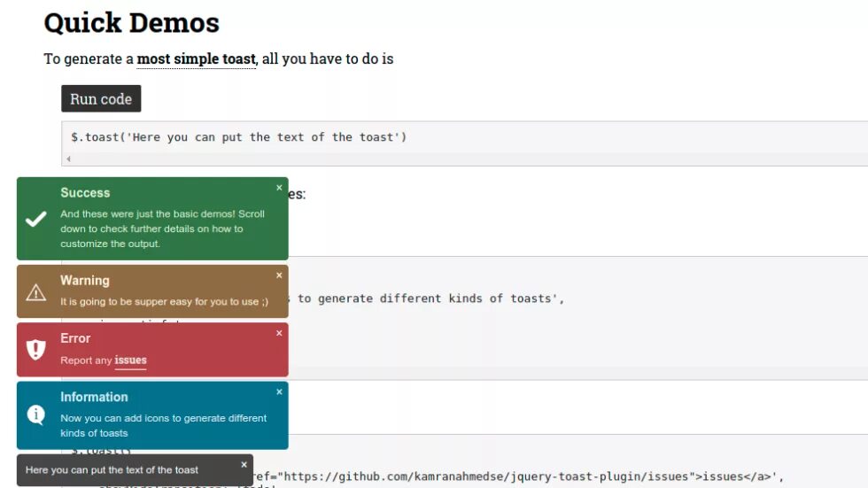Click the $.toast code snippet text
This screenshot has height=488, width=868.
[x=238, y=137]
